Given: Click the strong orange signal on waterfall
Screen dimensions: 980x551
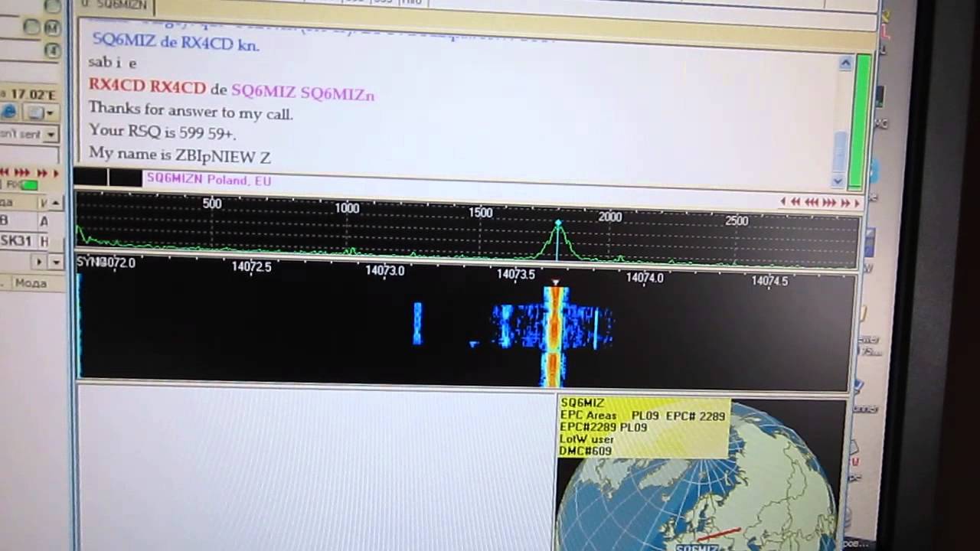Looking at the screenshot, I should click(x=554, y=335).
